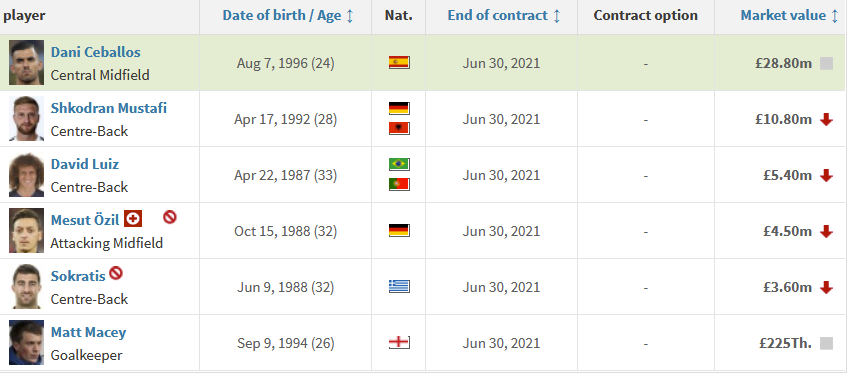
Task: Click the red suspension icon next to Sokratis
Action: pyautogui.click(x=116, y=273)
